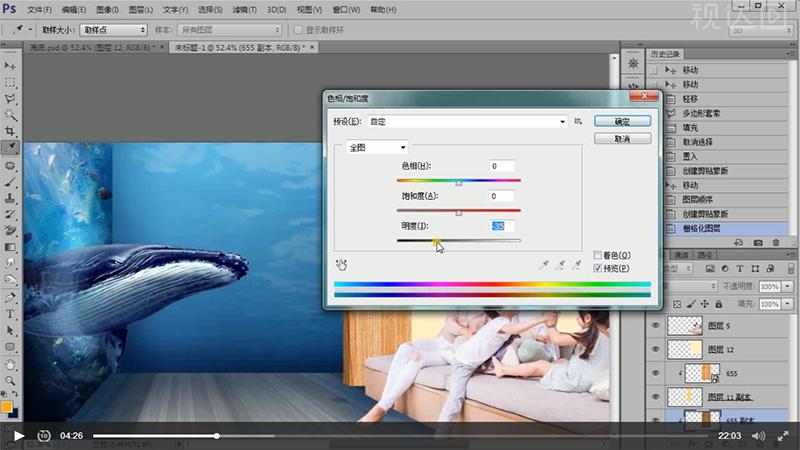Hide layer 图层 5 using eye icon
The width and height of the screenshot is (800, 450).
coord(656,326)
